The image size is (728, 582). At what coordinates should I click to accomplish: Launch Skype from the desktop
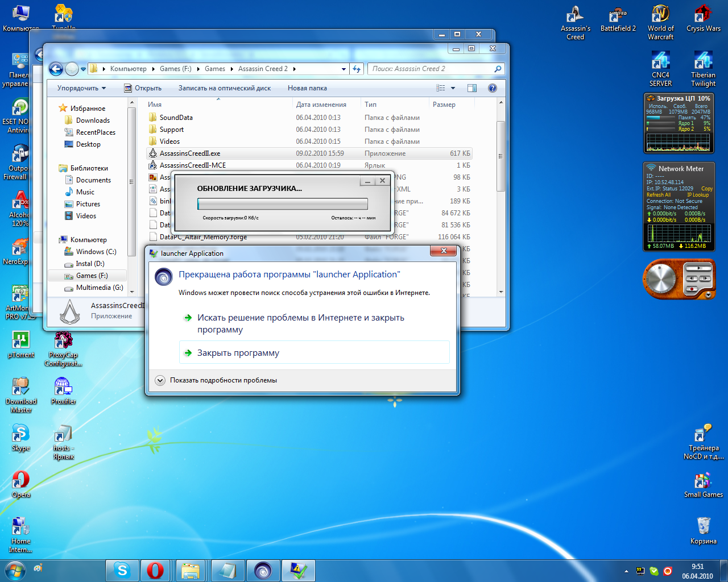click(x=20, y=437)
